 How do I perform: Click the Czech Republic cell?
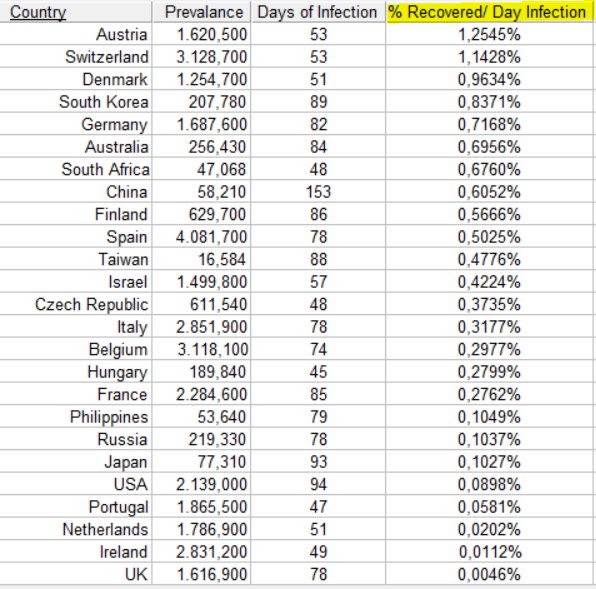(x=92, y=304)
